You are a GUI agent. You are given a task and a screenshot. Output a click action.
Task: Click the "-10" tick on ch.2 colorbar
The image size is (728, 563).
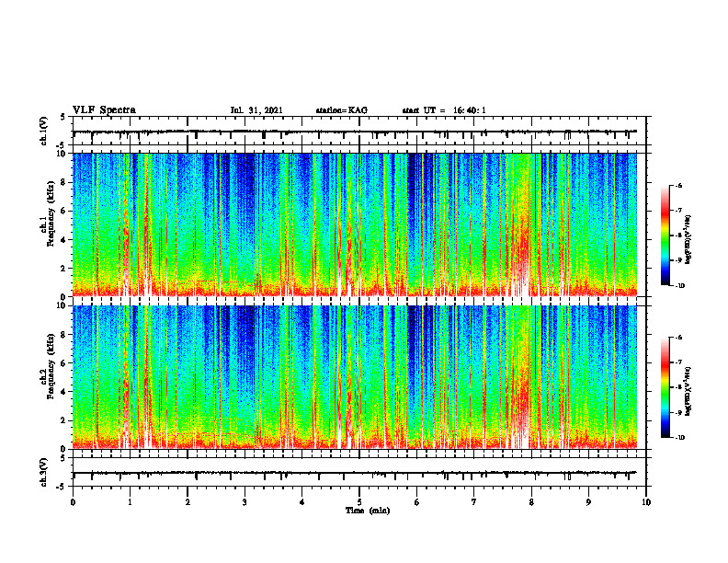(680, 438)
